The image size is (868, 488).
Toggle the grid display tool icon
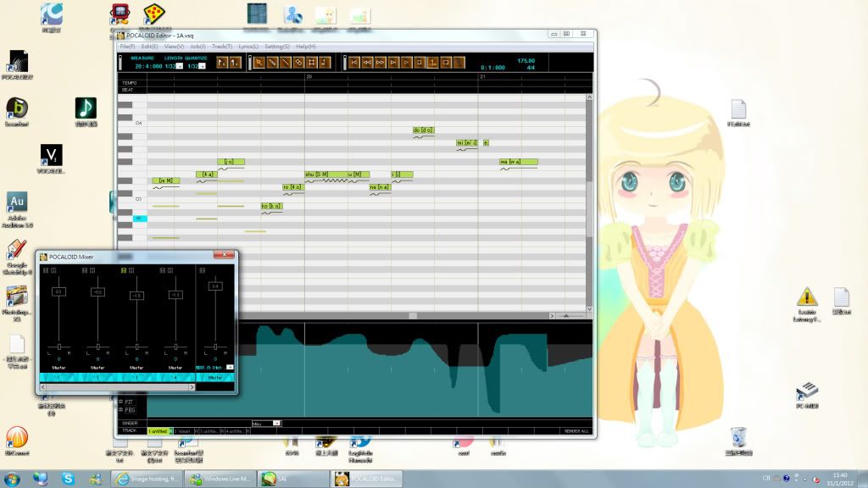[x=312, y=63]
